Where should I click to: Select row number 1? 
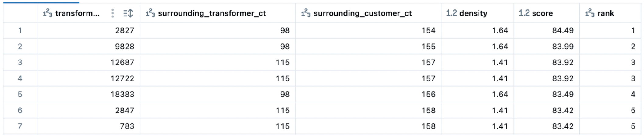(20, 30)
